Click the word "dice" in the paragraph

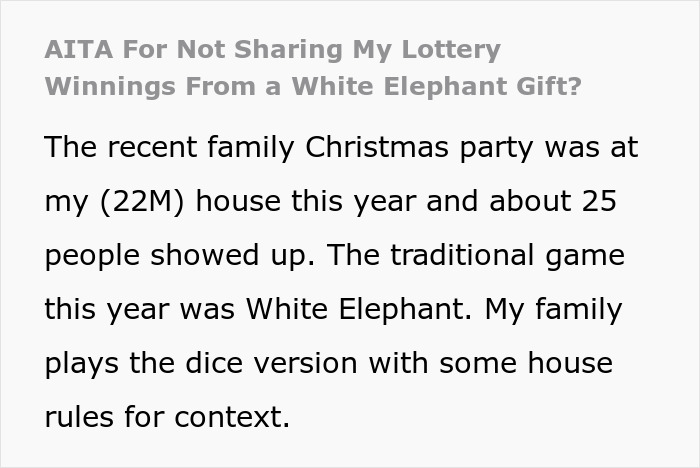pyautogui.click(x=214, y=363)
